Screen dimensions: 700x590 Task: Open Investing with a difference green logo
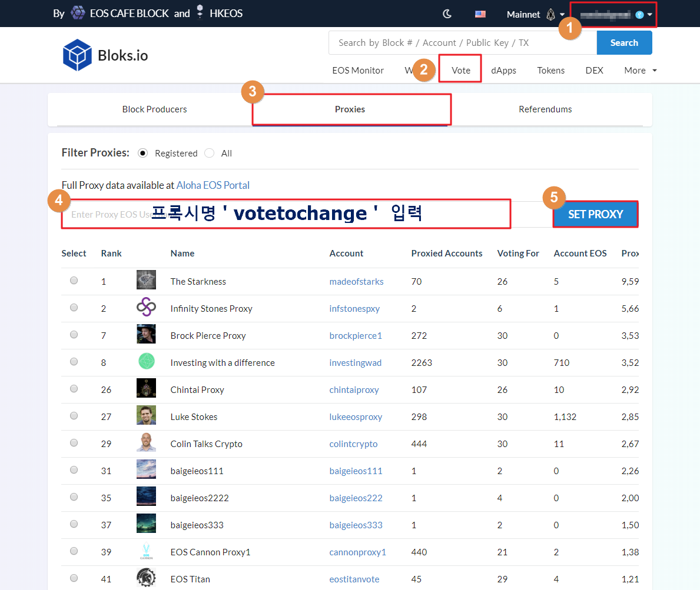(x=146, y=361)
